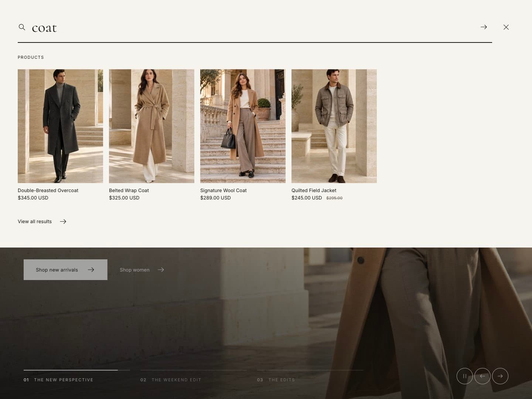Click the Quilted Field Jacket title link
The height and width of the screenshot is (399, 532).
click(314, 190)
